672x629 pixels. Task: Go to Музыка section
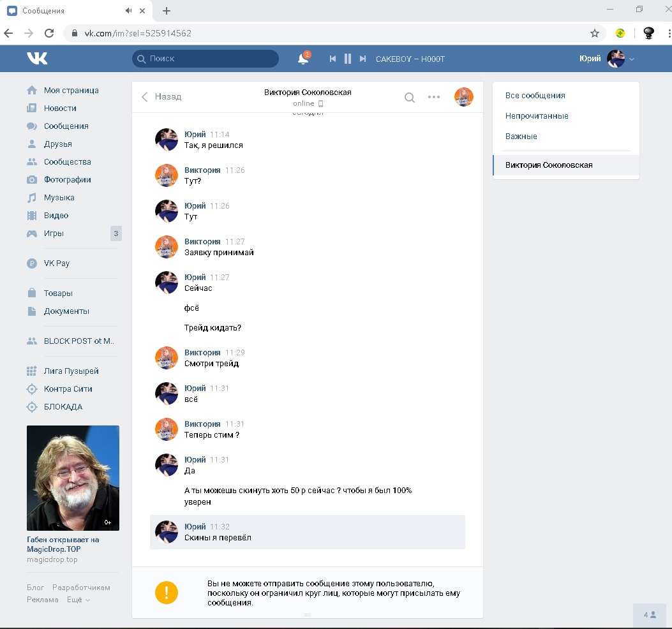[x=59, y=198]
